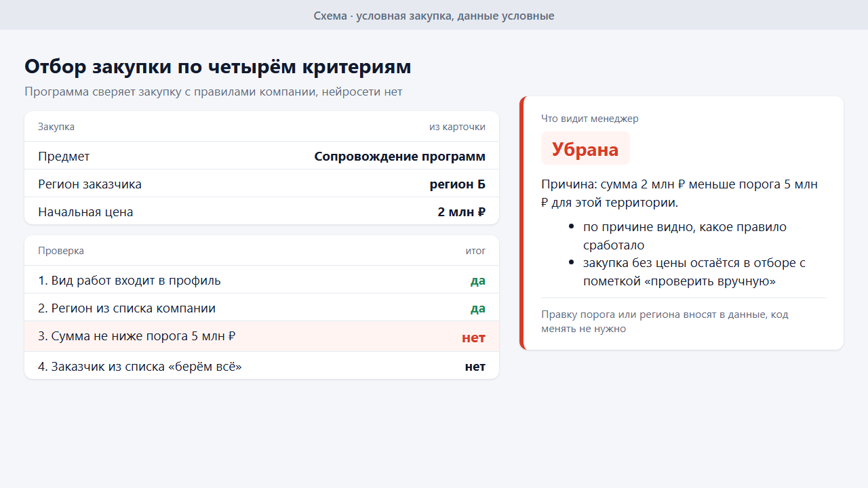
Task: Click the criterion «2. Регион из списка компании»
Action: point(127,308)
